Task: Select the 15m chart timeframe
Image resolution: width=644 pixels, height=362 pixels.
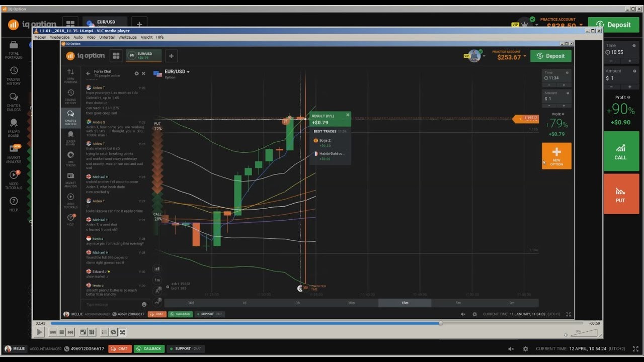Action: [x=405, y=303]
